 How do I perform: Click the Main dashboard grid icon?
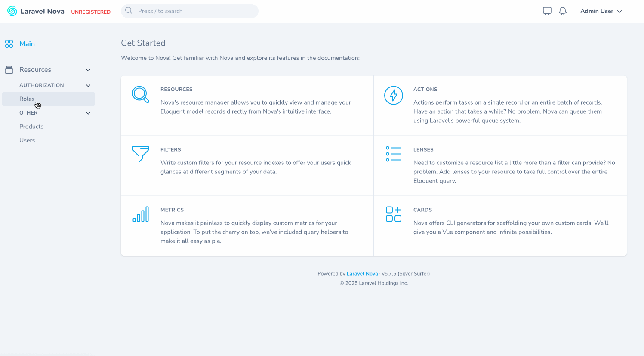[x=9, y=43]
